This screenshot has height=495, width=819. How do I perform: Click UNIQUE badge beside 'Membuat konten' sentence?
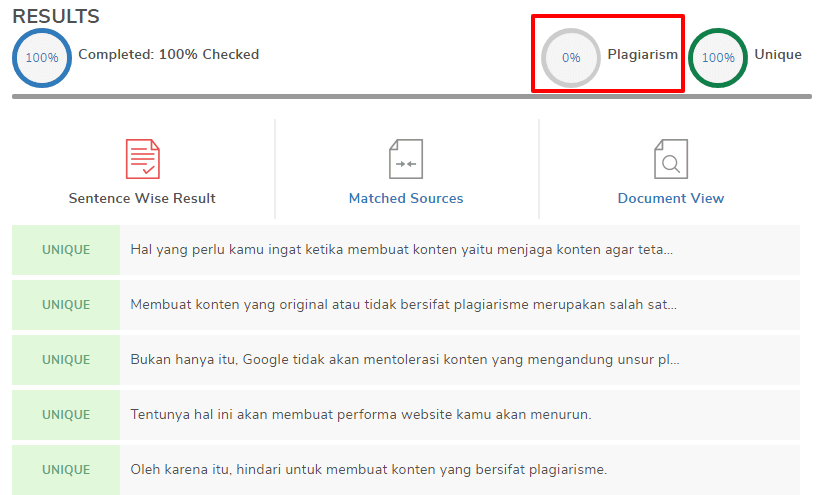(66, 305)
